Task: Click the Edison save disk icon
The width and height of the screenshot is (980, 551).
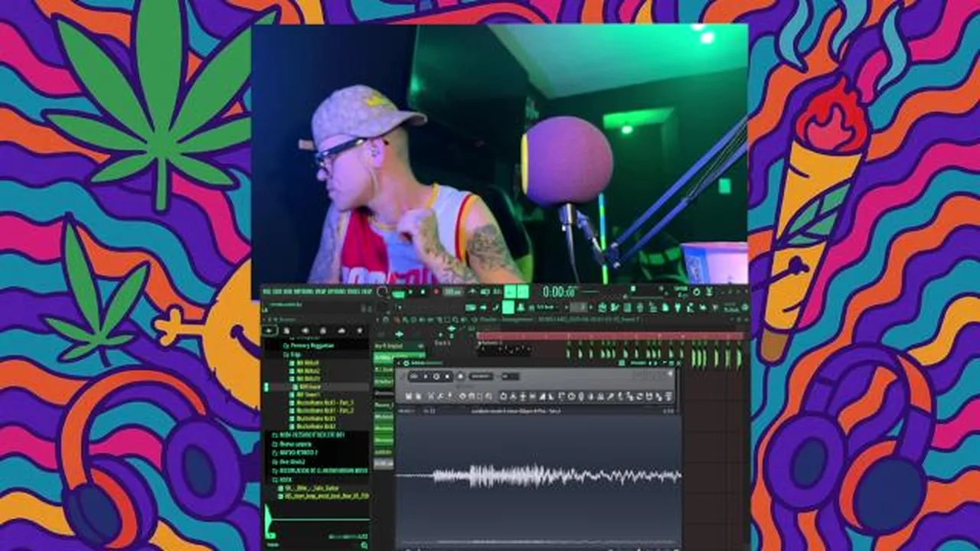Action: click(408, 396)
